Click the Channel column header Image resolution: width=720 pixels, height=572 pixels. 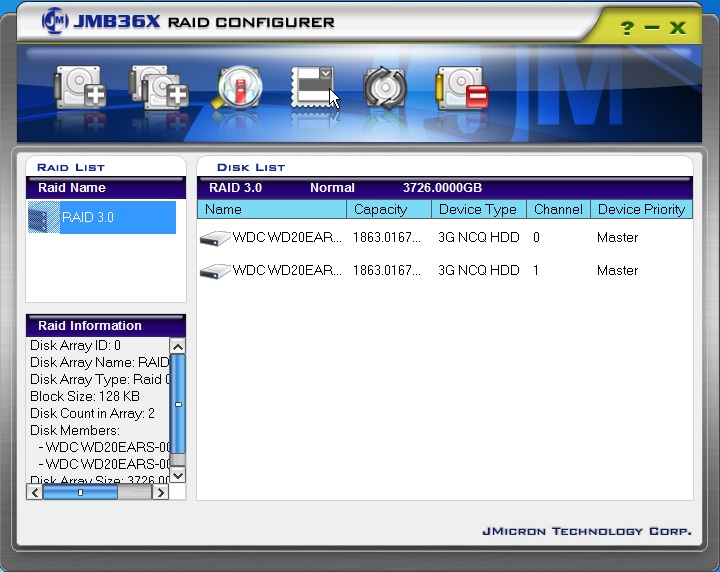point(558,209)
